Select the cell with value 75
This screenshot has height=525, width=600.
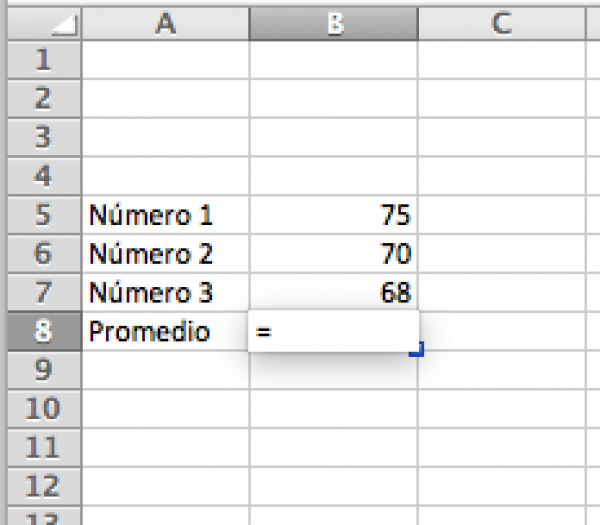334,215
